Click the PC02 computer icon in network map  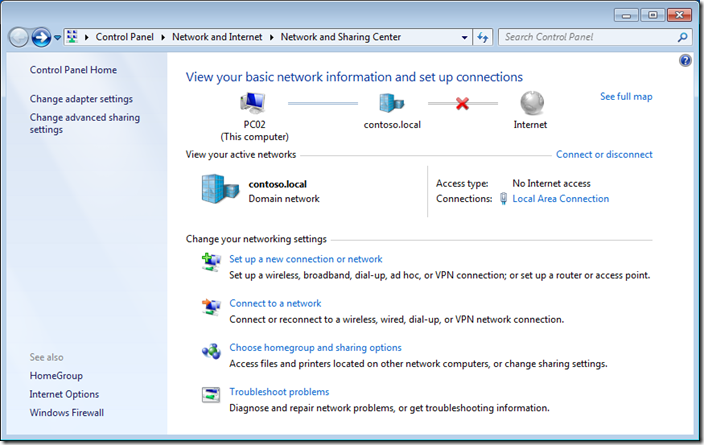click(253, 103)
